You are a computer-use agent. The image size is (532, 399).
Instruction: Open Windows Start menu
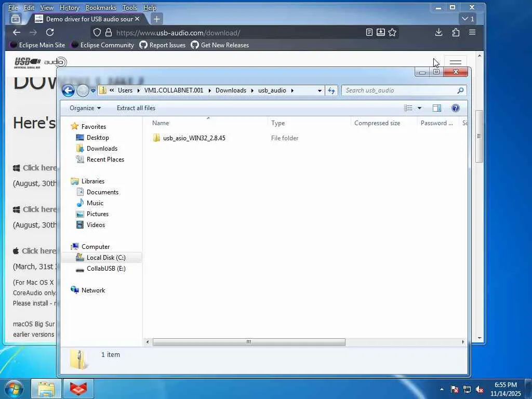[14, 389]
